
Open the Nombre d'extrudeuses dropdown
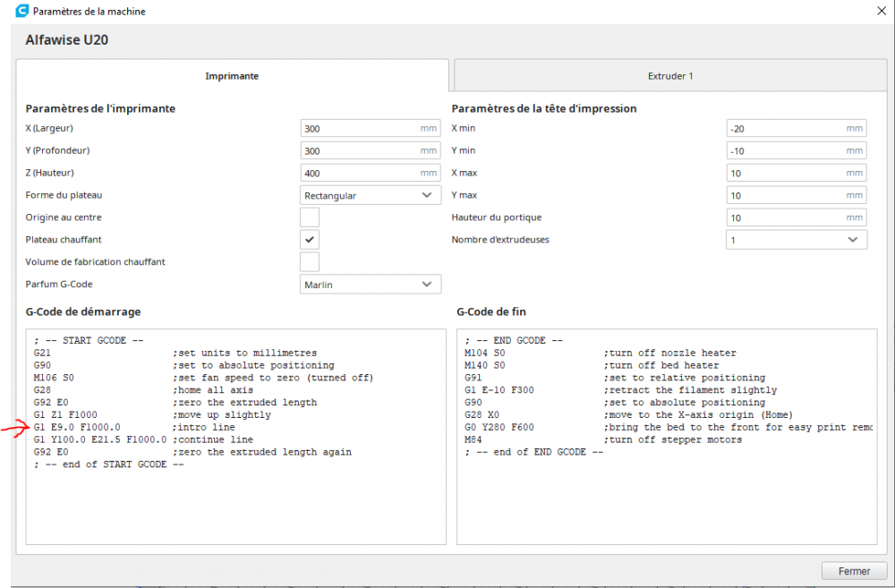point(797,240)
